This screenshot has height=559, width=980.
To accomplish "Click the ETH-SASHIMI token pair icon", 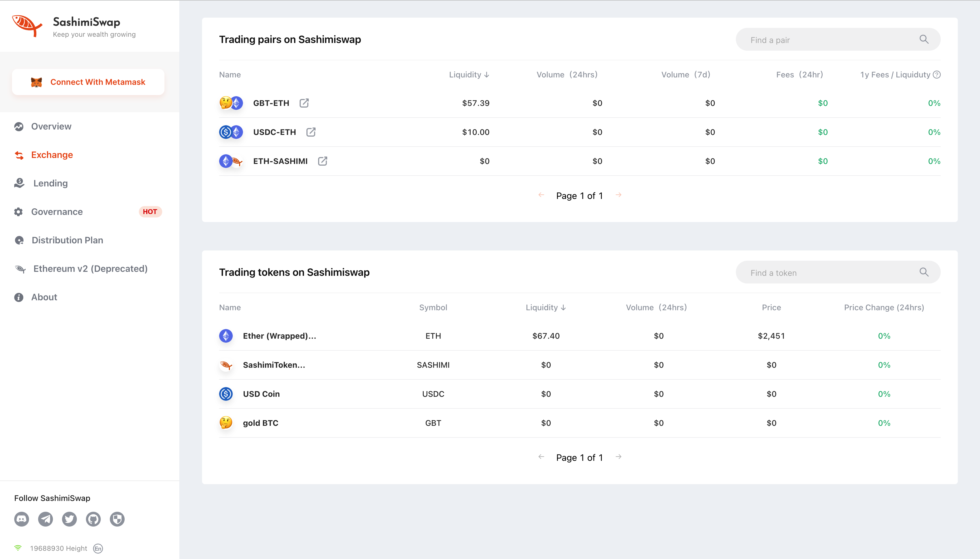I will (x=231, y=161).
